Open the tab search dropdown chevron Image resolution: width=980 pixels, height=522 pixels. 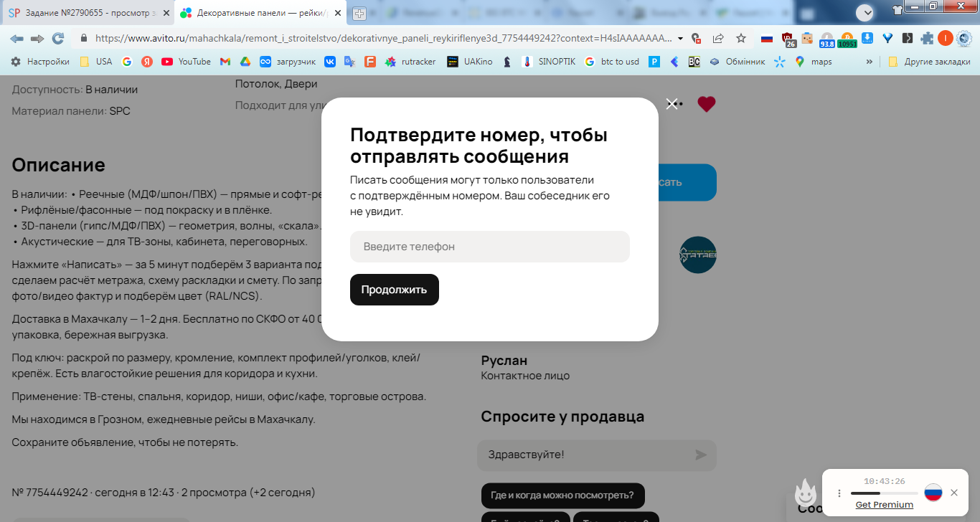click(x=865, y=12)
